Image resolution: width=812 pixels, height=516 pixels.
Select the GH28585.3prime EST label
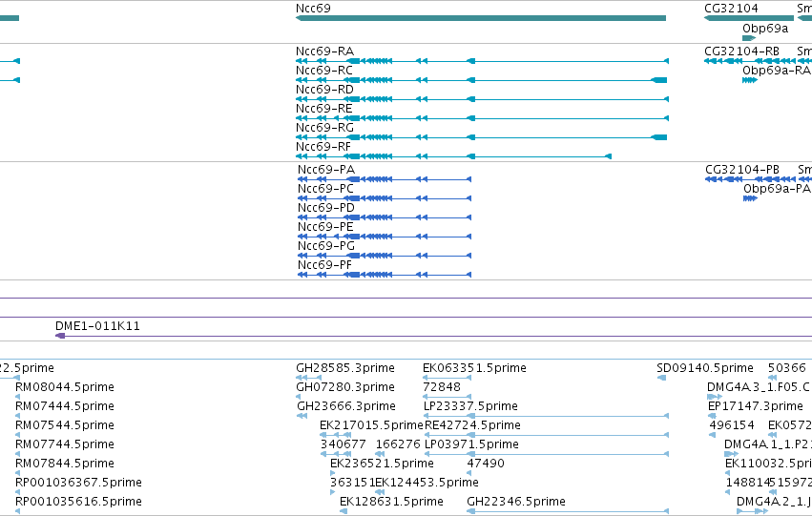click(x=345, y=368)
